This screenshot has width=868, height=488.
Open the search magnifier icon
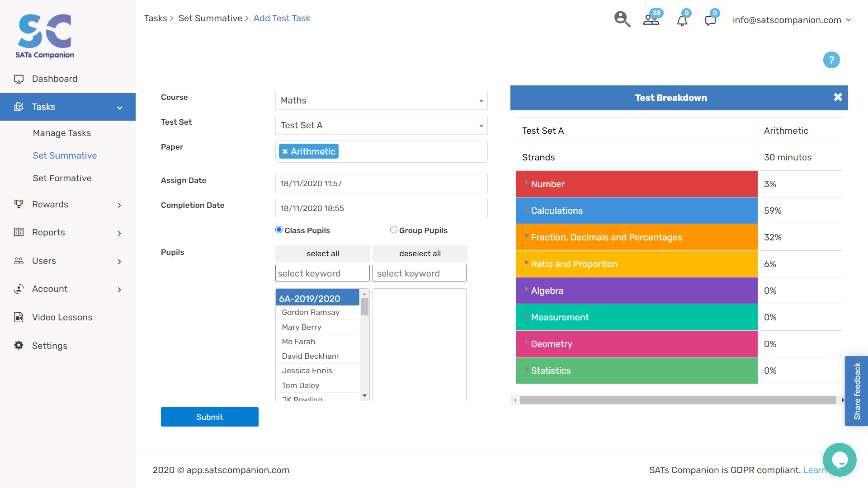pyautogui.click(x=622, y=19)
